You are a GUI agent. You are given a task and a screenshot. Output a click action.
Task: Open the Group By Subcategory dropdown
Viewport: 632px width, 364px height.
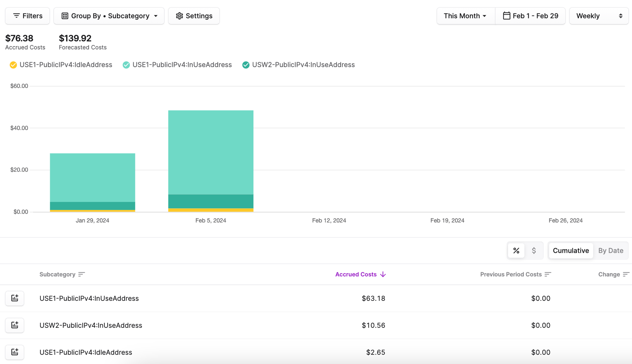[x=109, y=15]
